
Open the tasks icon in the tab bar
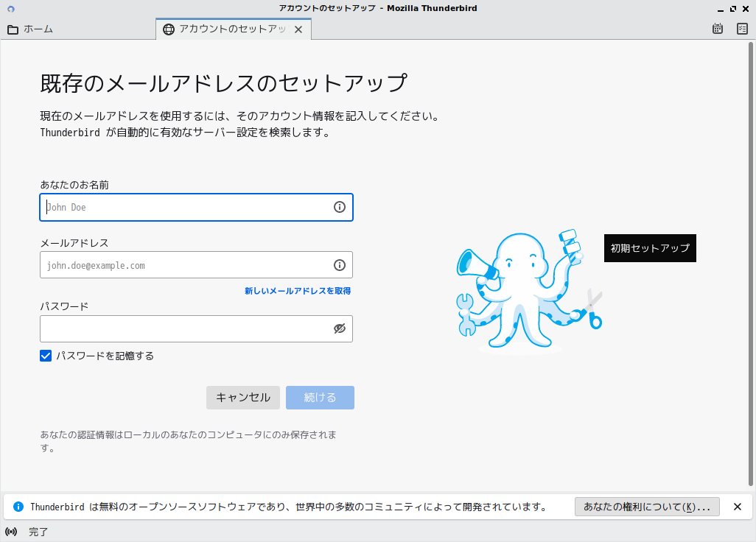click(743, 29)
